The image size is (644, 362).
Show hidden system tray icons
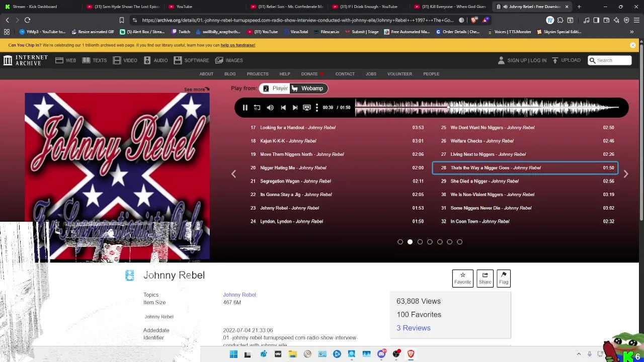[x=579, y=354]
